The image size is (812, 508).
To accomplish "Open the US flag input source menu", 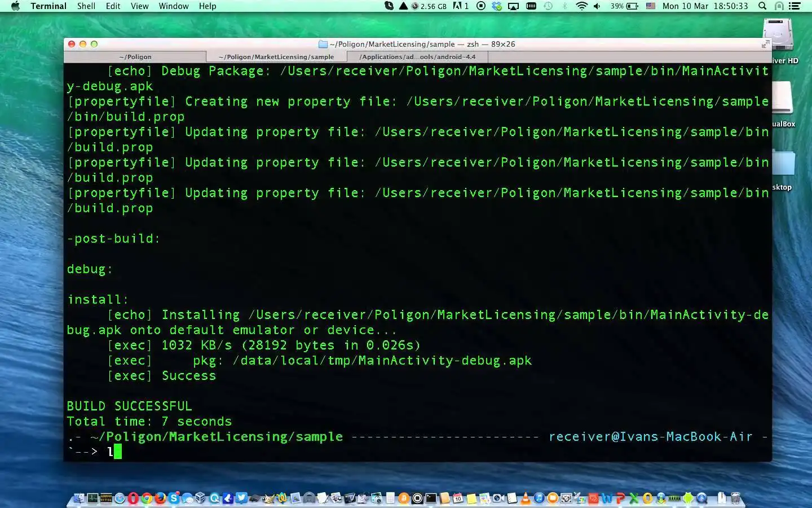I will pyautogui.click(x=651, y=6).
